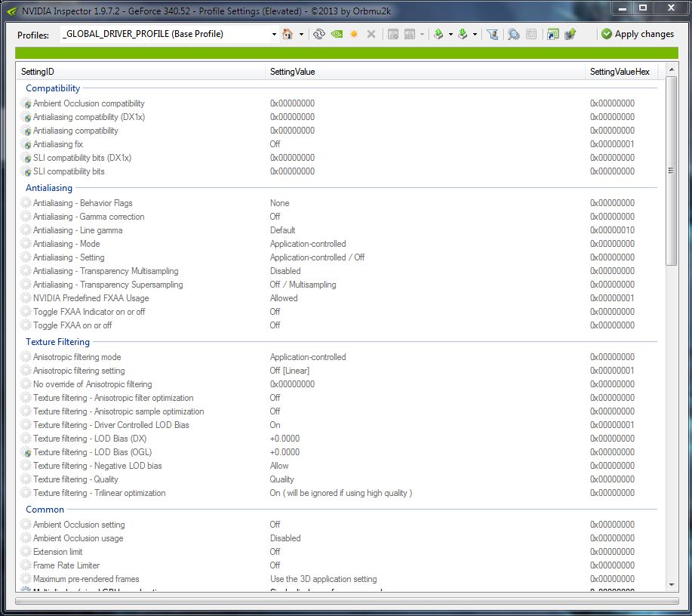Select Texture filtering - Anisotropic sample optimization

tap(340, 411)
